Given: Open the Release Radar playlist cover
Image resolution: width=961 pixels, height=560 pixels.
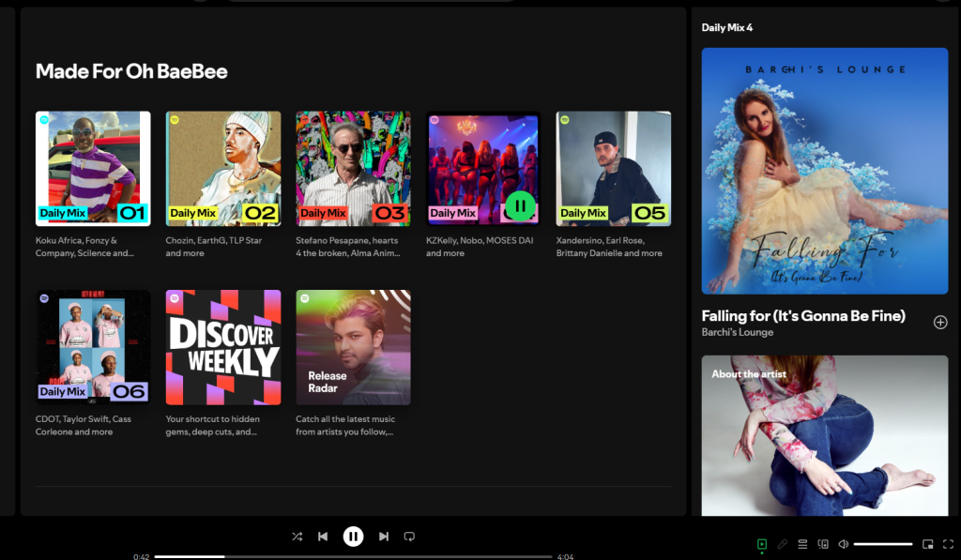Looking at the screenshot, I should 353,347.
